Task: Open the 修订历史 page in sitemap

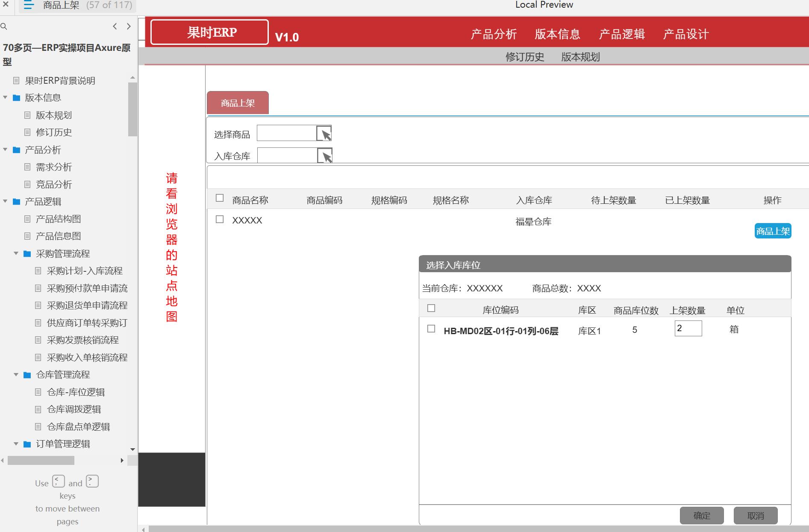Action: point(53,132)
